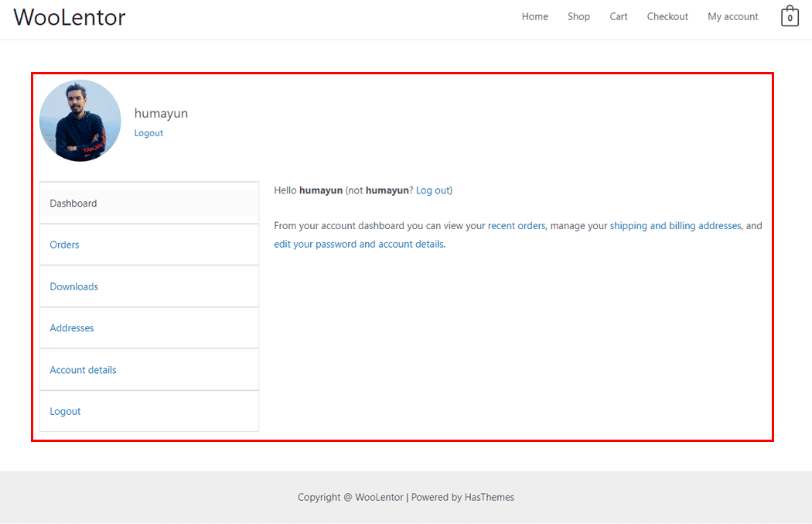Open the Orders sidebar tab
The image size is (812, 524).
pyautogui.click(x=64, y=245)
